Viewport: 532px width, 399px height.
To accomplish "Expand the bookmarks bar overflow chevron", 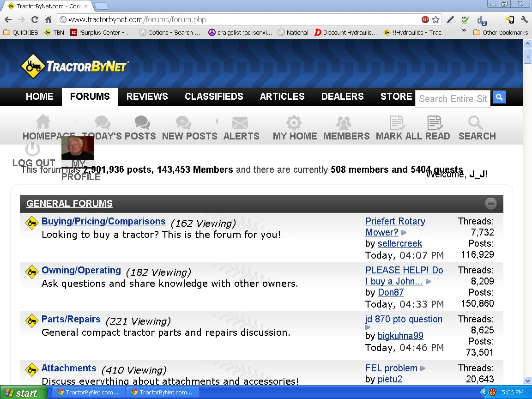I will 464,31.
